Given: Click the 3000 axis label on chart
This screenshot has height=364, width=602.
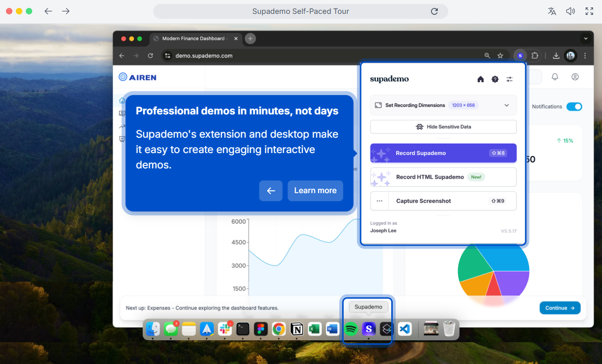Looking at the screenshot, I should point(239,265).
